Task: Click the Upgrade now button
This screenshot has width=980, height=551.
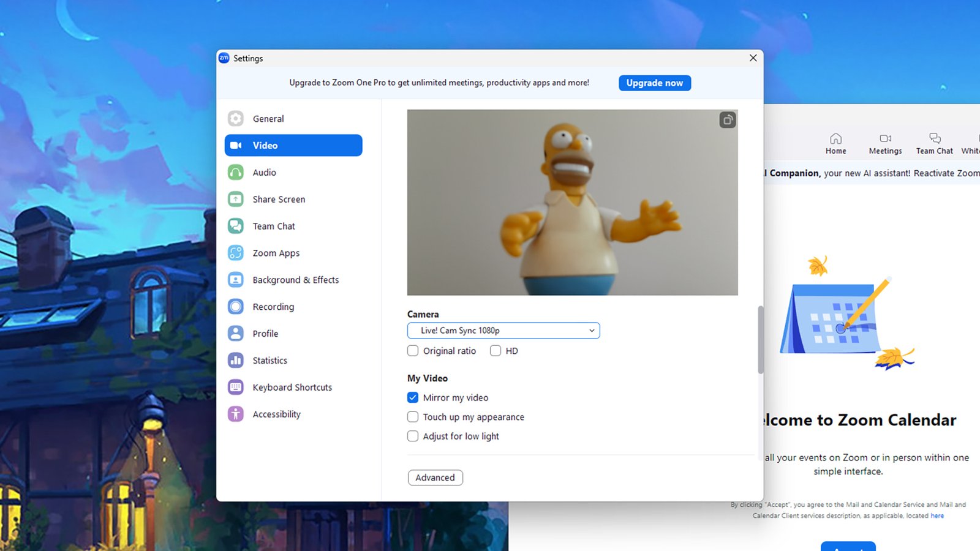Action: [x=655, y=83]
